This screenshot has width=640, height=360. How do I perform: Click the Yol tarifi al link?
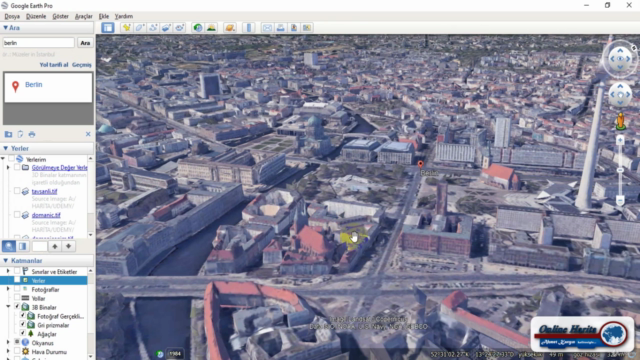54,65
